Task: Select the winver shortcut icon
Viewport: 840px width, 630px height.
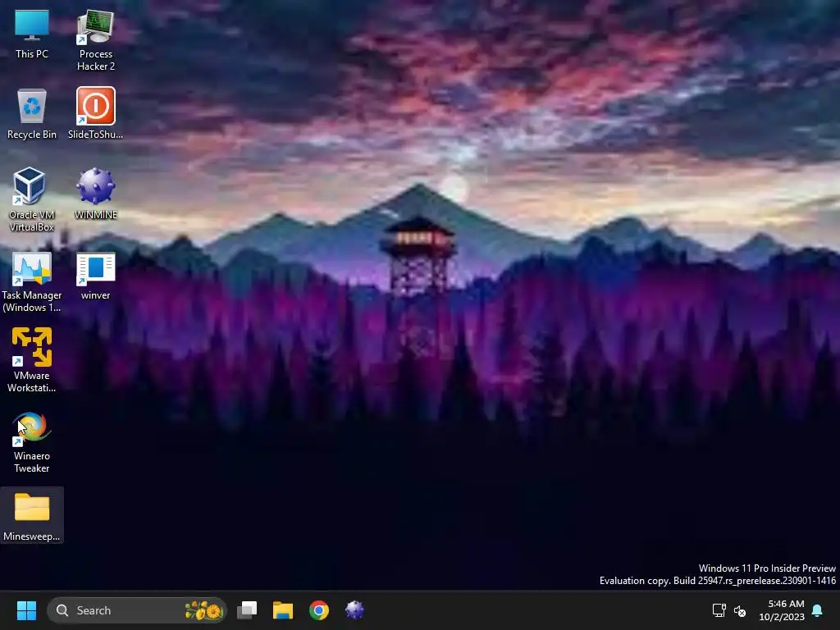Action: point(95,276)
